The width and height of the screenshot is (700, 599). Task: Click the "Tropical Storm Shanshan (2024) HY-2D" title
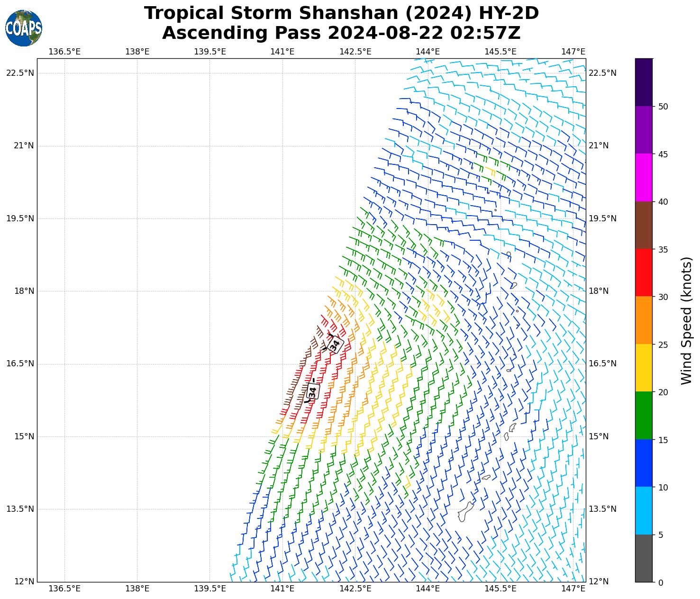pos(341,13)
